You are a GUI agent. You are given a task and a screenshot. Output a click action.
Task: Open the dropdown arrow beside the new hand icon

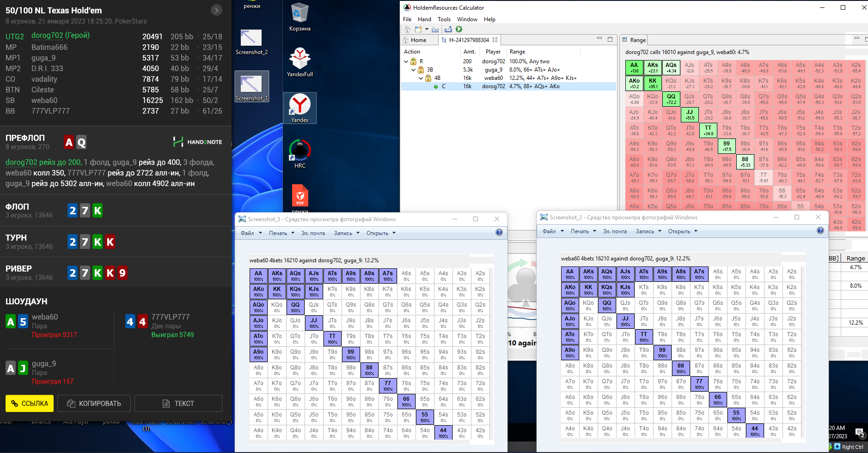(427, 30)
